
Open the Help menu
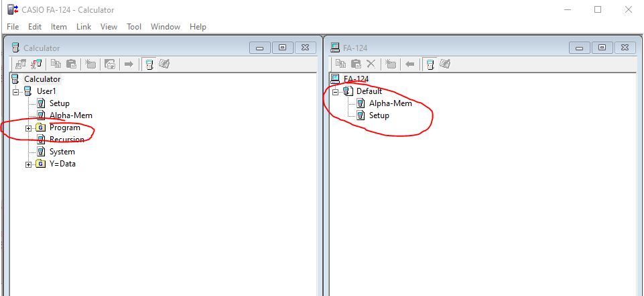198,27
